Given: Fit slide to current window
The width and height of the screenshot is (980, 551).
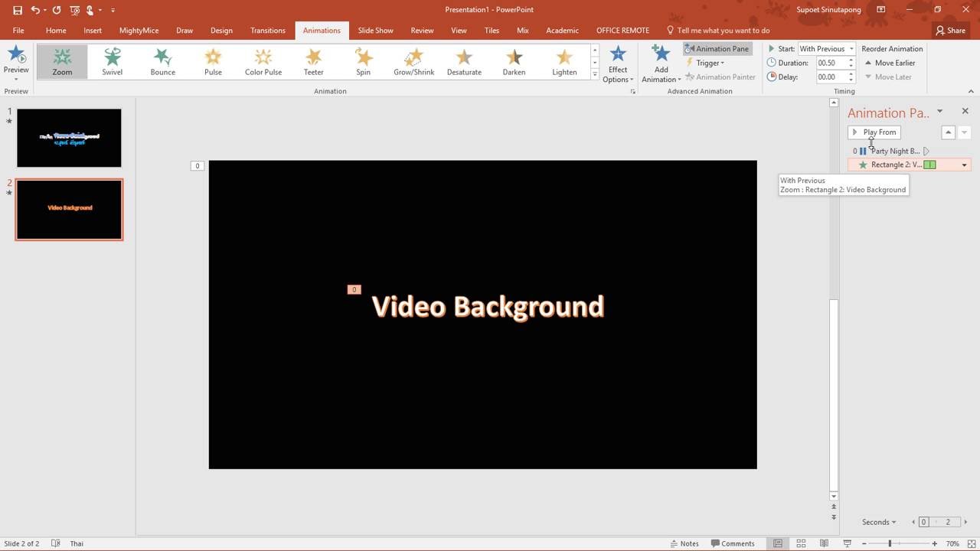Looking at the screenshot, I should click(972, 543).
